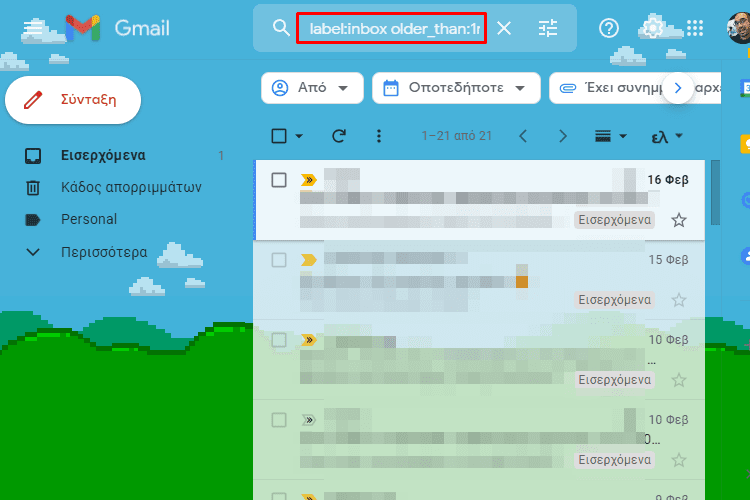Show more filter chips with the right arrow
Image resolution: width=750 pixels, height=500 pixels.
pyautogui.click(x=678, y=88)
